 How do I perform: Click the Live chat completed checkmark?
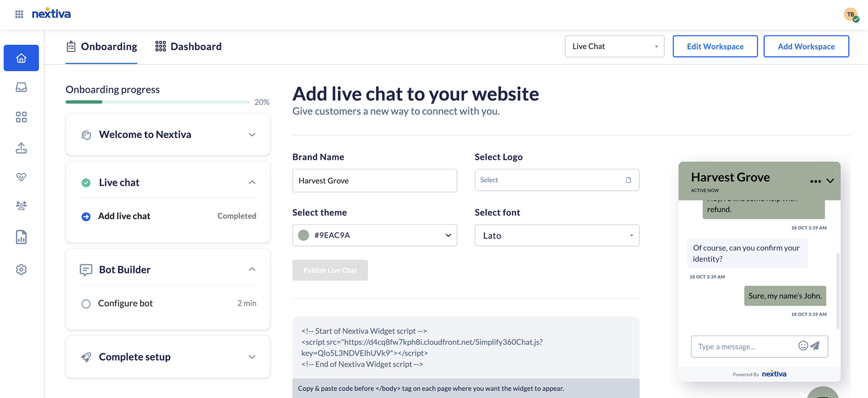(x=86, y=183)
